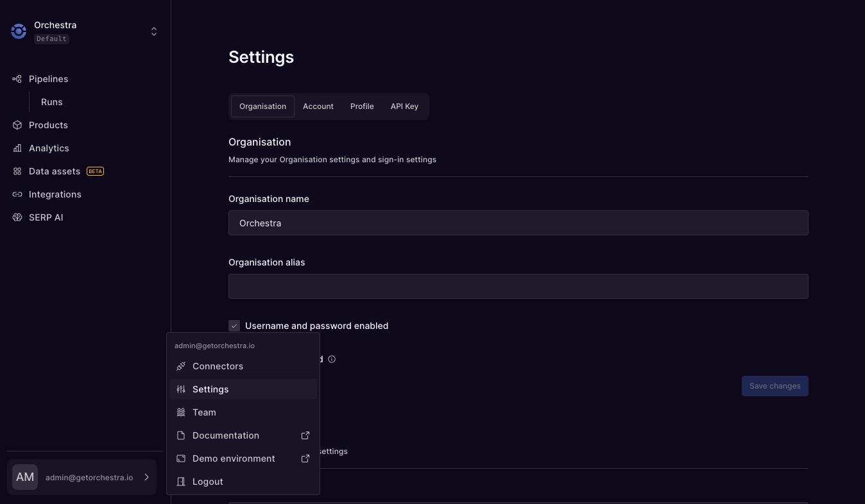Click the Pipelines sidebar icon
Viewport: 865px width, 504px height.
coord(17,79)
